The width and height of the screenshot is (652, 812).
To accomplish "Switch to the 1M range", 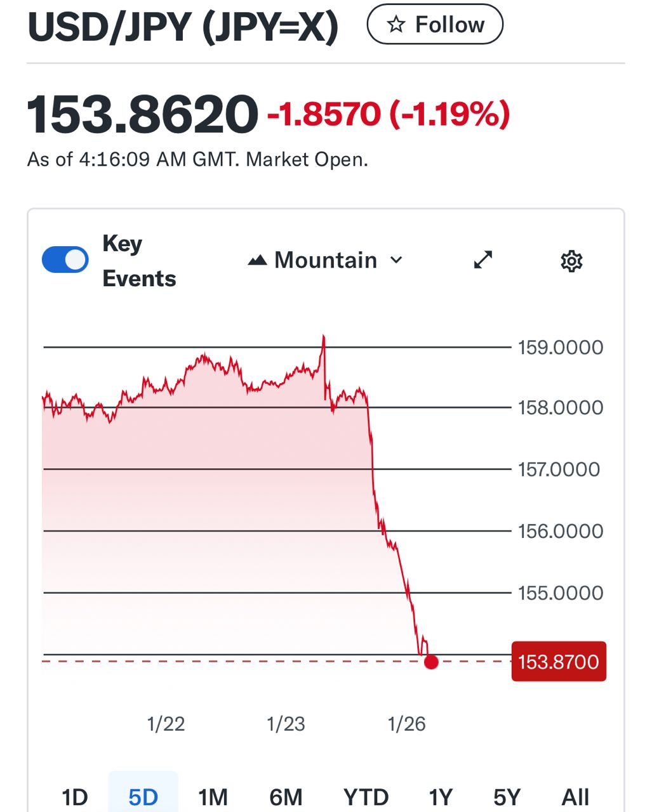I will pos(213,796).
